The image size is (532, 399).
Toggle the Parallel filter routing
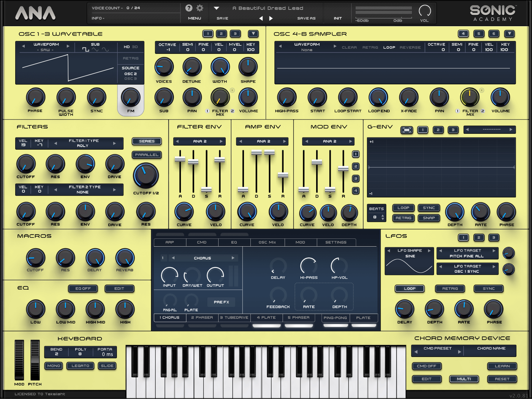tap(147, 155)
